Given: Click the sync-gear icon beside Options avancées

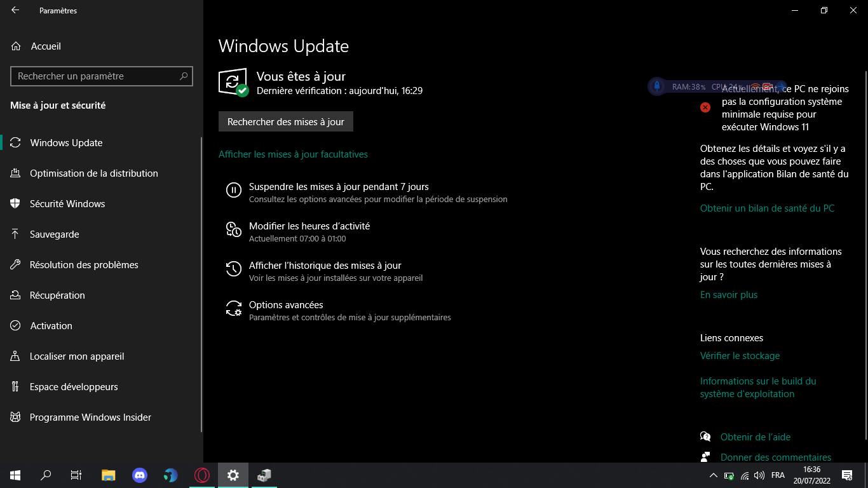Looking at the screenshot, I should point(234,308).
